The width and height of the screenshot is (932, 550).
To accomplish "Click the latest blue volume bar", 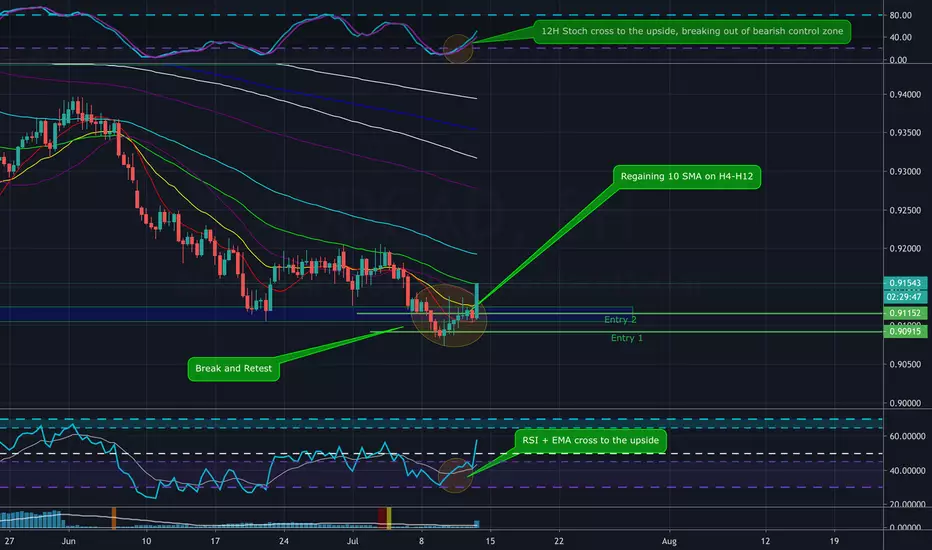I will (477, 524).
